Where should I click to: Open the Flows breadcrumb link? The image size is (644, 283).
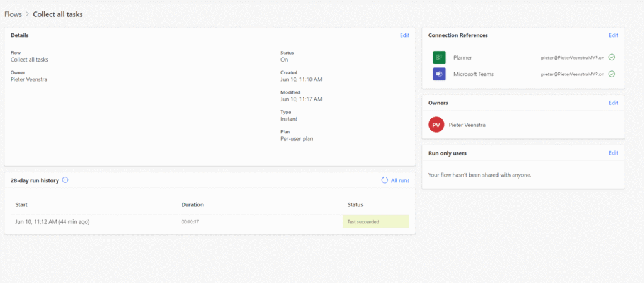(13, 14)
